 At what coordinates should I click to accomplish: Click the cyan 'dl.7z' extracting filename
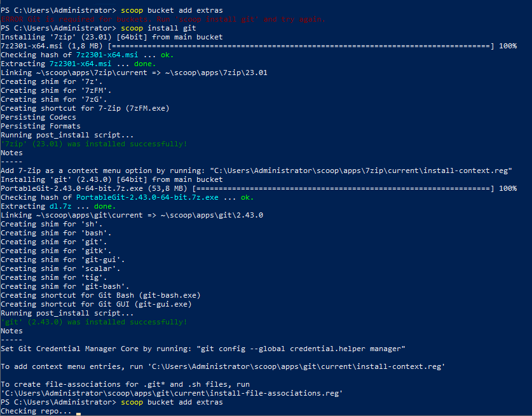tap(60, 207)
